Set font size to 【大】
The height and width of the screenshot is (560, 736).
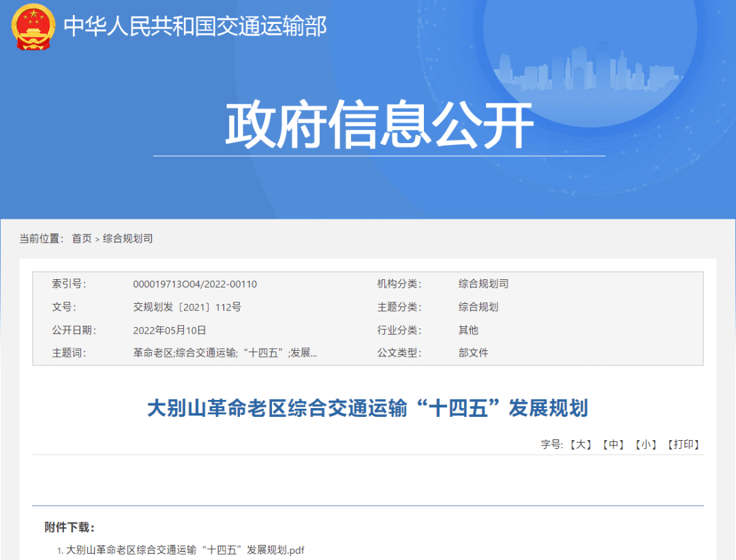tap(581, 444)
